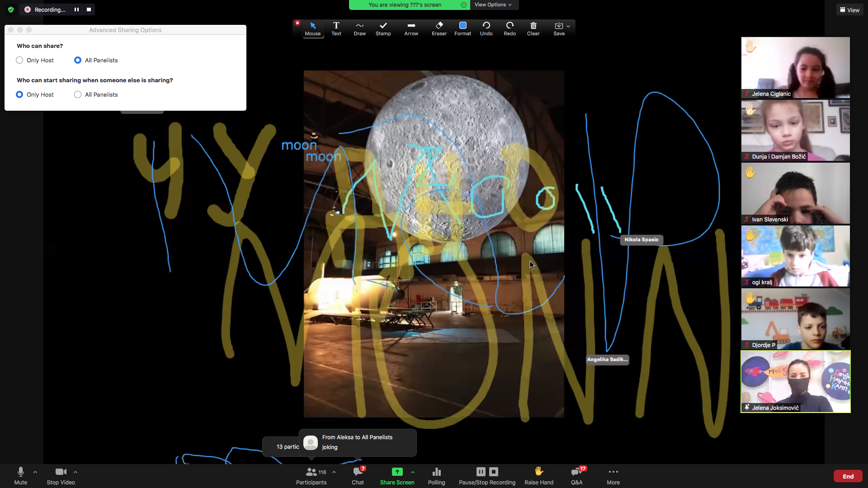The image size is (868, 488).
Task: Pause the recording from bottom toolbar
Action: pyautogui.click(x=481, y=472)
